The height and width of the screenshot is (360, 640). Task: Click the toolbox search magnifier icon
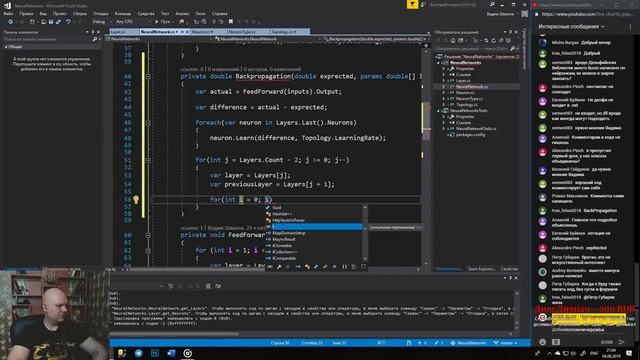[x=95, y=39]
